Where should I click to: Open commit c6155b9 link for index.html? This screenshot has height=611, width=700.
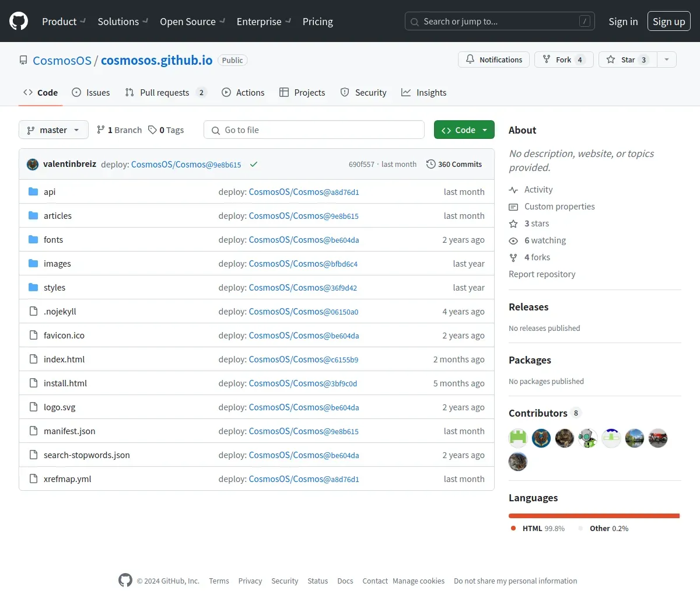(x=303, y=359)
